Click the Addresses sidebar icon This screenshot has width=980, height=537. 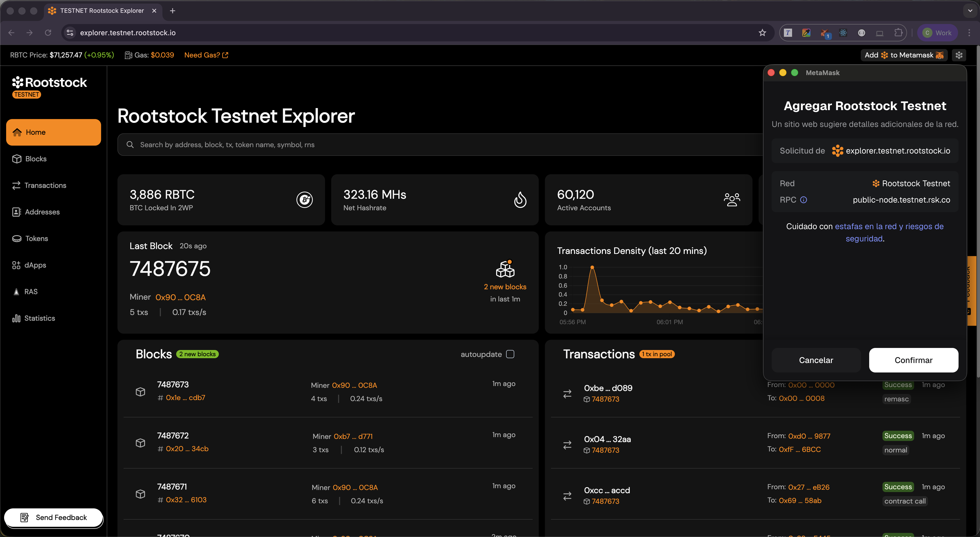point(16,212)
